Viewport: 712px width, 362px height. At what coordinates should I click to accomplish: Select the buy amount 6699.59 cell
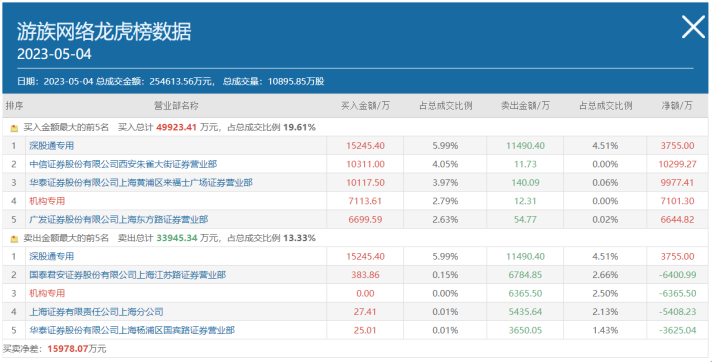coord(365,219)
